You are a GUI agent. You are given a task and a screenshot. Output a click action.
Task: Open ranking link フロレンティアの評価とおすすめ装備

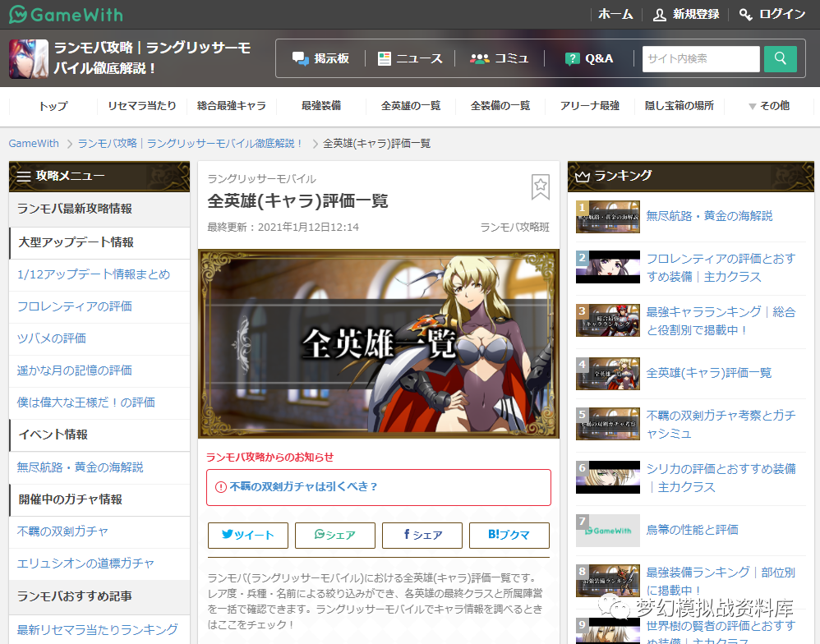tap(721, 268)
